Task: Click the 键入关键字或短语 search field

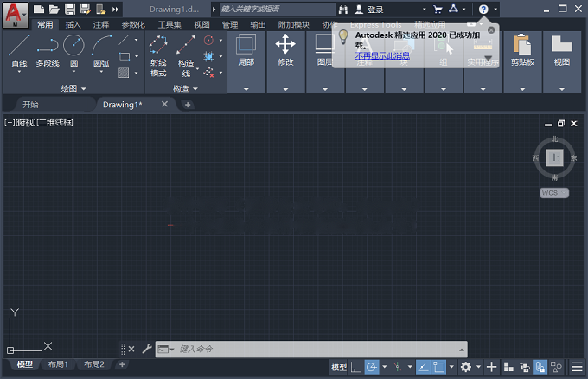Action: pyautogui.click(x=277, y=9)
